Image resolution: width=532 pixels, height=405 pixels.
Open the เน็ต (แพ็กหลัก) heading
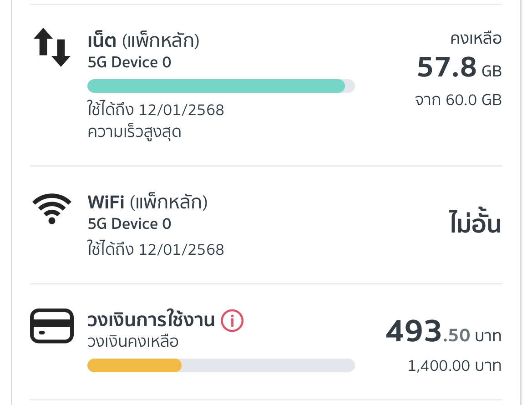click(x=143, y=41)
